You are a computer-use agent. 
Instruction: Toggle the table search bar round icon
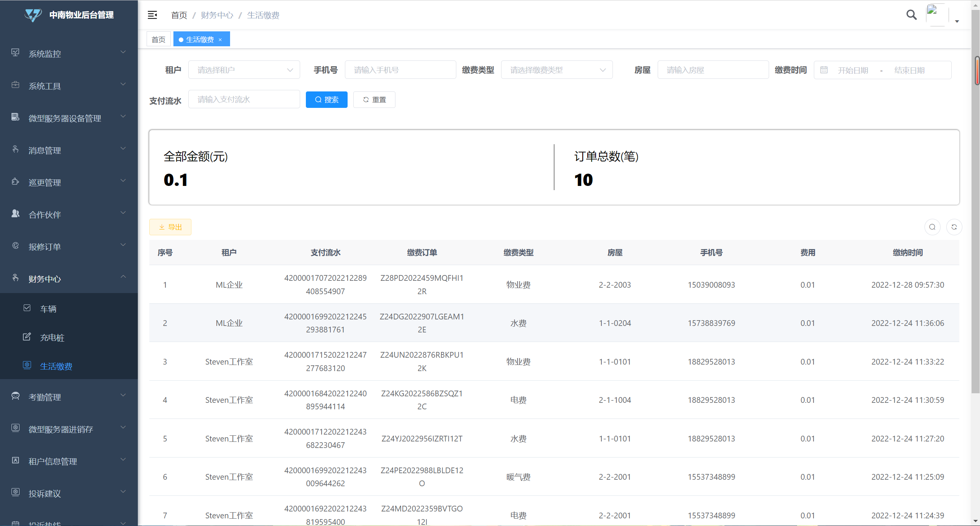(x=932, y=227)
